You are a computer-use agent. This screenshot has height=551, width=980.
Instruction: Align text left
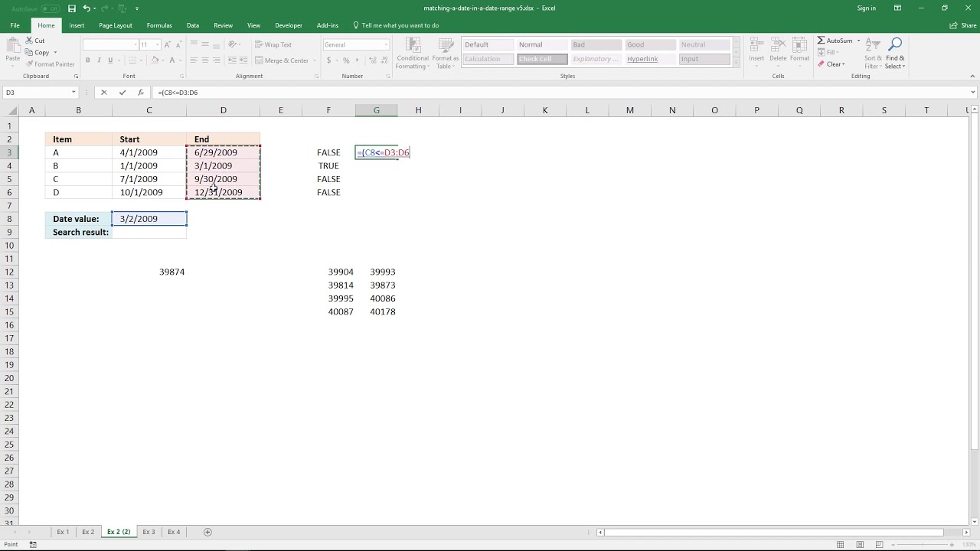194,60
